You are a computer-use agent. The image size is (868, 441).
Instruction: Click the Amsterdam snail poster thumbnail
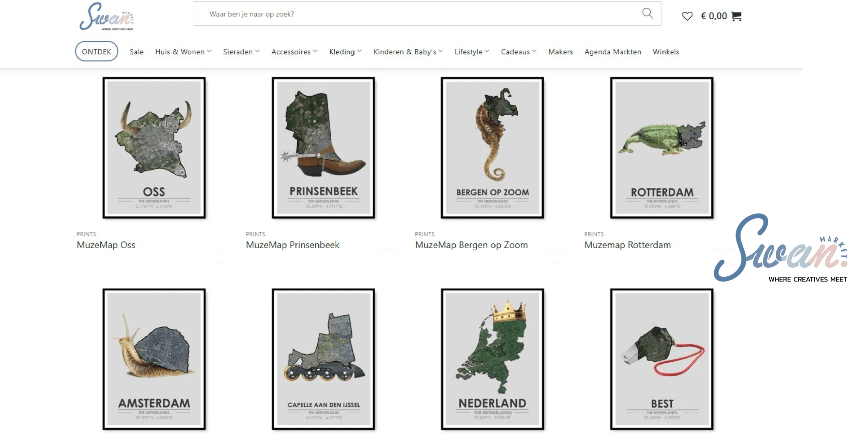154,359
